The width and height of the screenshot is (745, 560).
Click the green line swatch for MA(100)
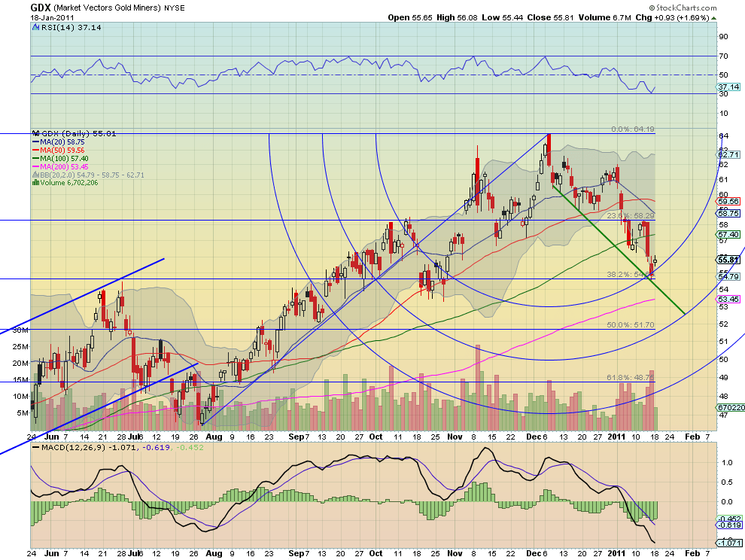click(x=35, y=158)
